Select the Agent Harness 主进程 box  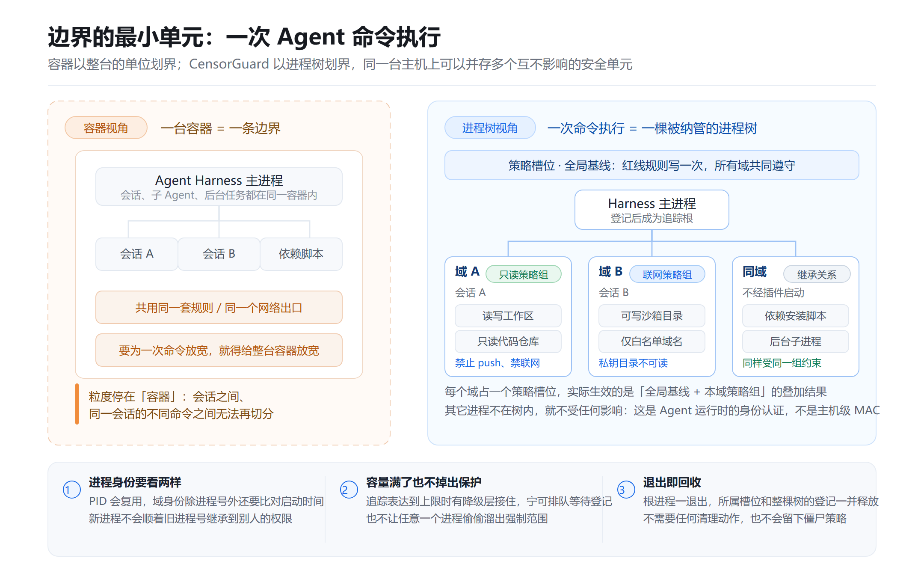pyautogui.click(x=219, y=187)
